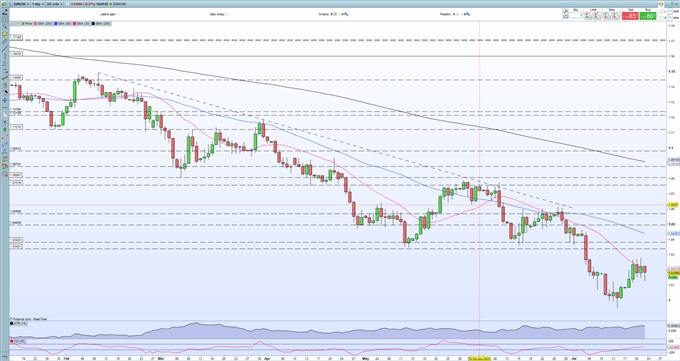
Task: Select the arrow cursor tool in left toolbar
Action: [x=5, y=20]
